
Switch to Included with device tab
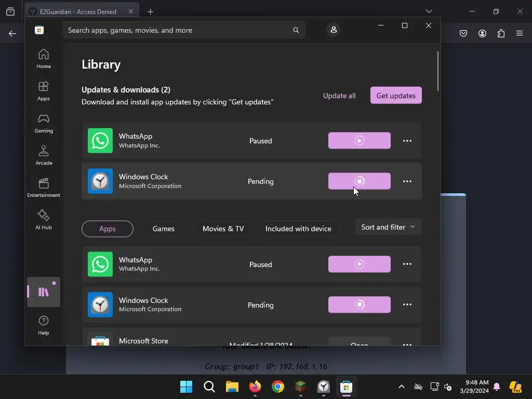coord(298,229)
